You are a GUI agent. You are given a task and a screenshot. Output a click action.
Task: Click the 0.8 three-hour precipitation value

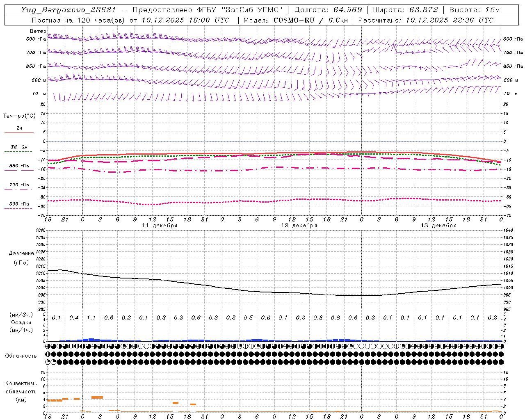click(x=336, y=318)
